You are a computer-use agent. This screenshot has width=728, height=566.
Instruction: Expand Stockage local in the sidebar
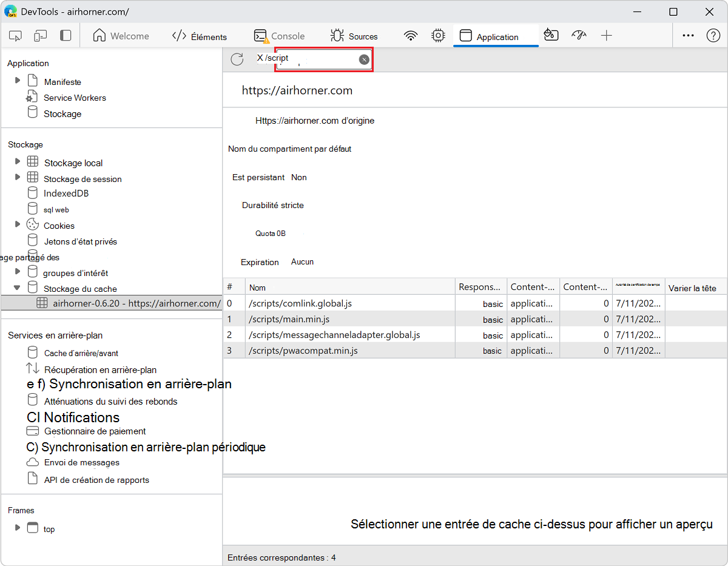17,163
